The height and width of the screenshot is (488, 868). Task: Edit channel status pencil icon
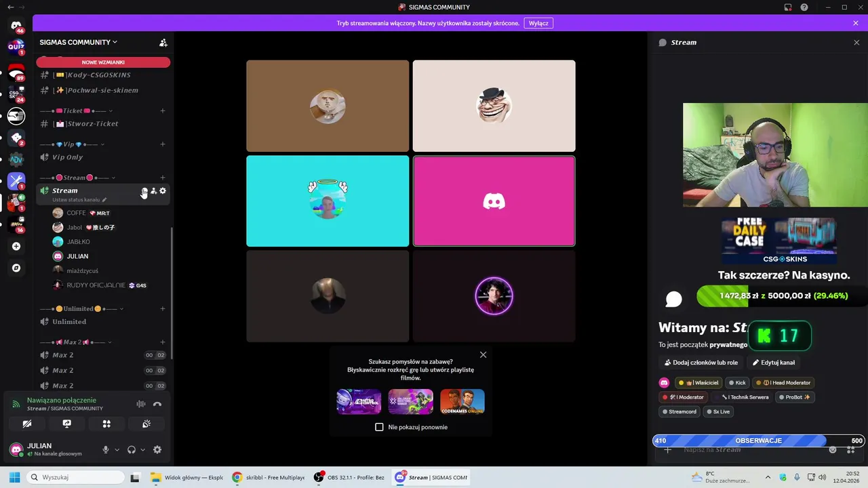tap(104, 200)
